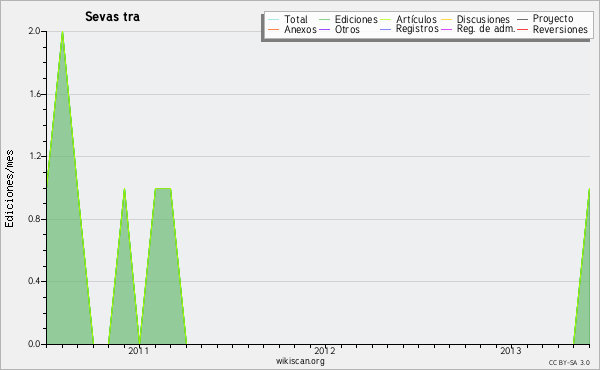Select the 'Otros' legend entry
Screen dimensions: 600x370
coord(347,29)
